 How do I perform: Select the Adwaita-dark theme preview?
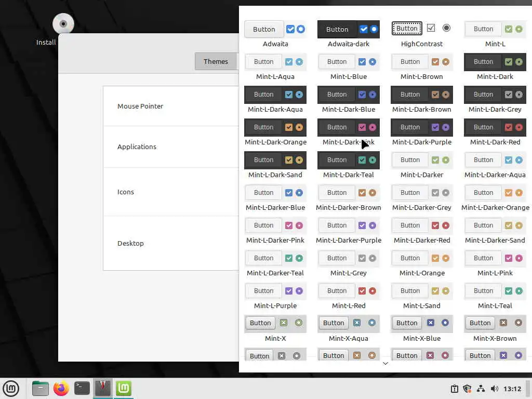(349, 34)
